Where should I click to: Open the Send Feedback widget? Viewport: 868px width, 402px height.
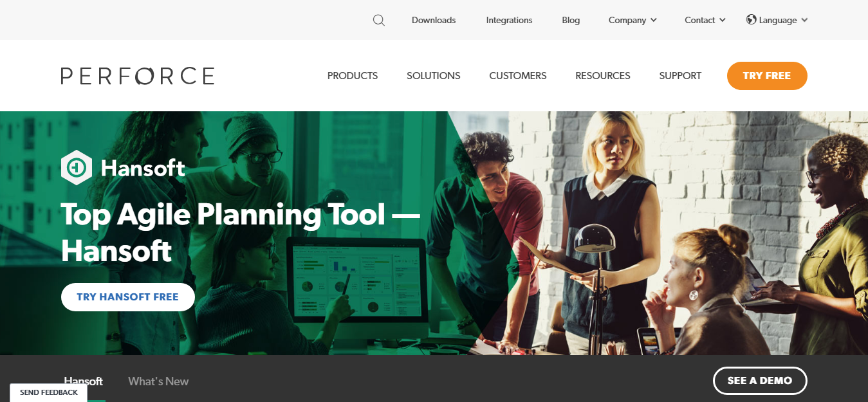coord(49,392)
